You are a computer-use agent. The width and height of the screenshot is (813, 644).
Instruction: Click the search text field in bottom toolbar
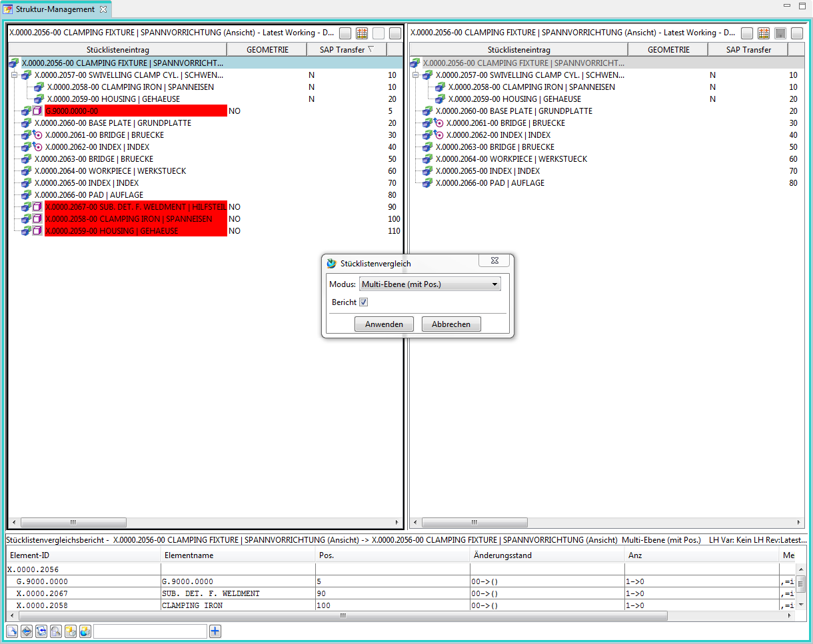150,631
